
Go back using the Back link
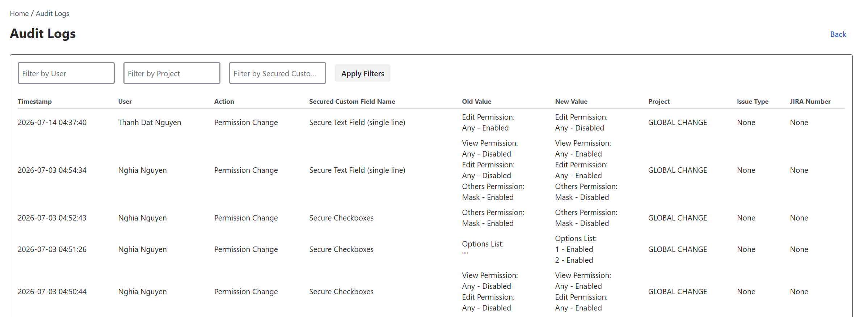838,34
